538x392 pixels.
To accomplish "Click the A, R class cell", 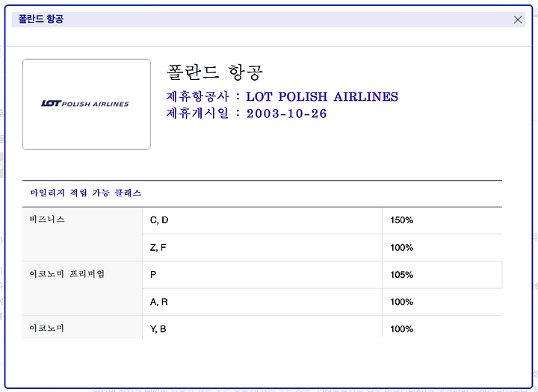I will [x=262, y=302].
